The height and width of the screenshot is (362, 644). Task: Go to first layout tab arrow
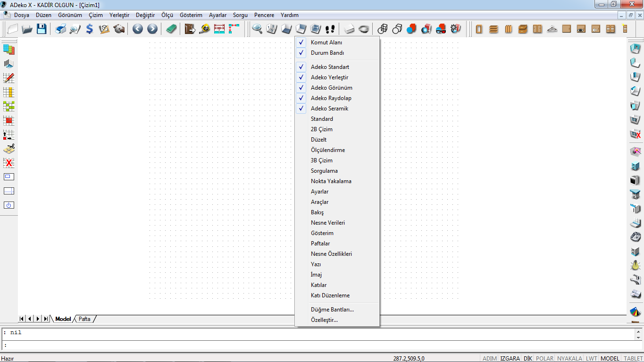pyautogui.click(x=22, y=319)
